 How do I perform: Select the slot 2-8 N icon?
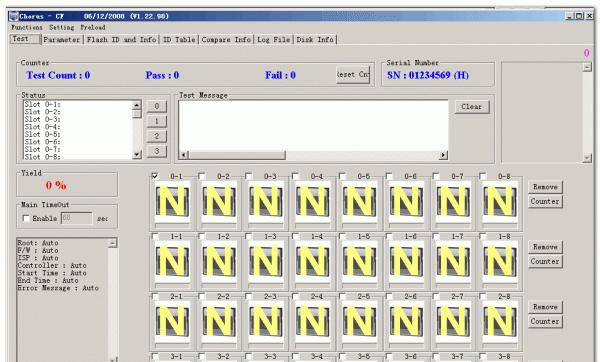[500, 321]
